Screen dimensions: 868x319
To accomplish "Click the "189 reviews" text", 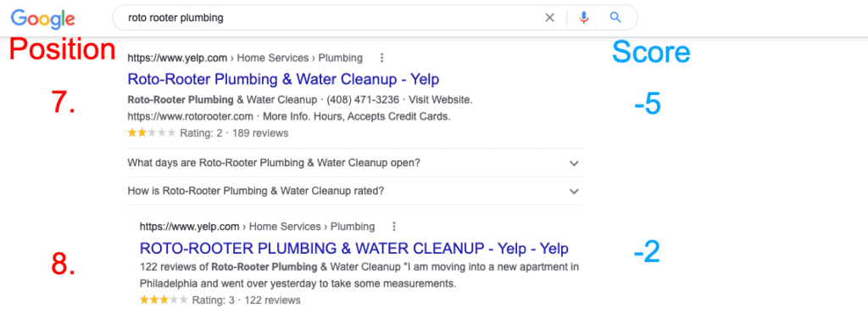I will pyautogui.click(x=260, y=133).
